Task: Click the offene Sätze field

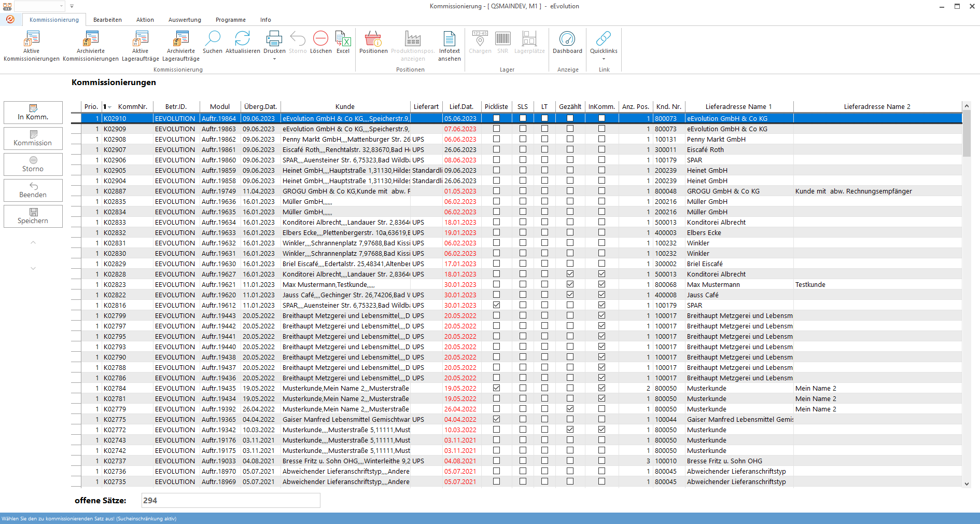Action: click(231, 500)
